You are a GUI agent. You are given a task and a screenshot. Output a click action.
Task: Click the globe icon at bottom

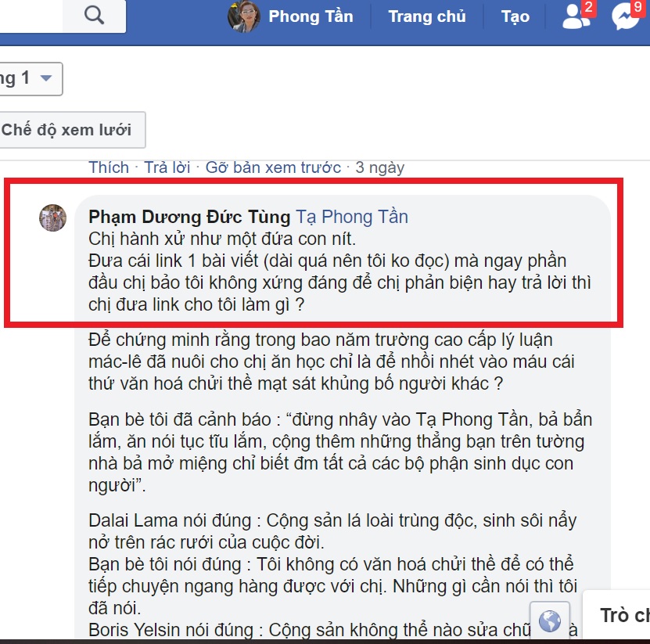[550, 621]
